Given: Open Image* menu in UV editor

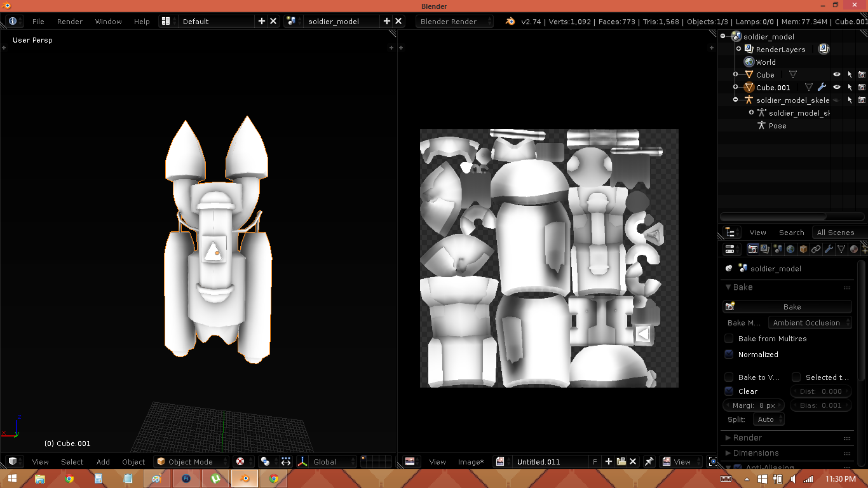Looking at the screenshot, I should (471, 462).
